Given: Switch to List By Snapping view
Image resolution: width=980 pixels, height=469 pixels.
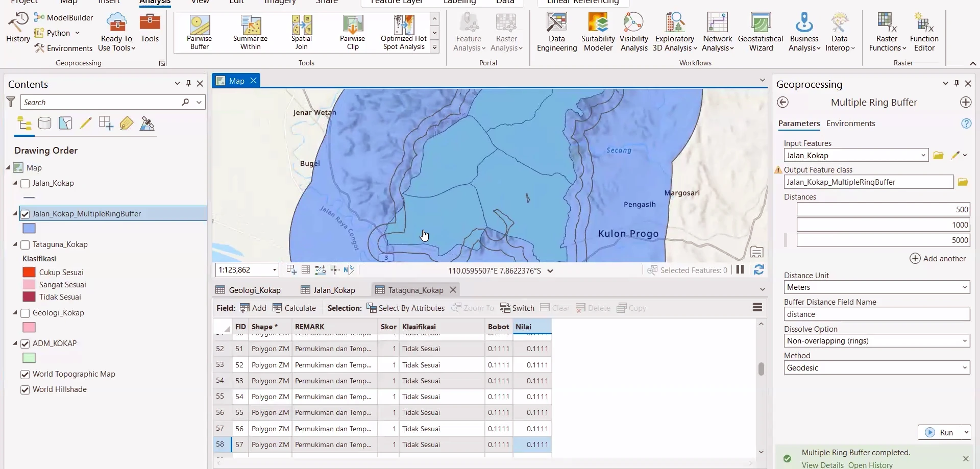Looking at the screenshot, I should (x=106, y=123).
